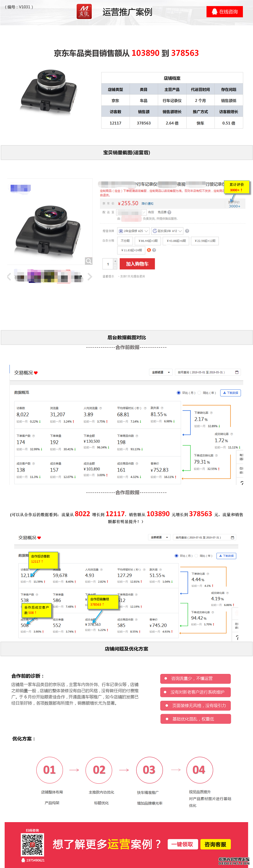Choose the ¥43.88起×6期 installment option
The height and width of the screenshot is (868, 253).
click(176, 241)
